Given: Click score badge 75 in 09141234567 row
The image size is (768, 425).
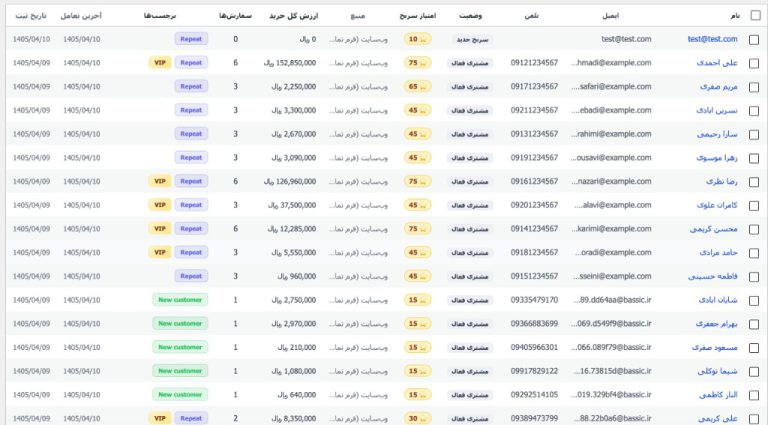Looking at the screenshot, I should coord(417,229).
